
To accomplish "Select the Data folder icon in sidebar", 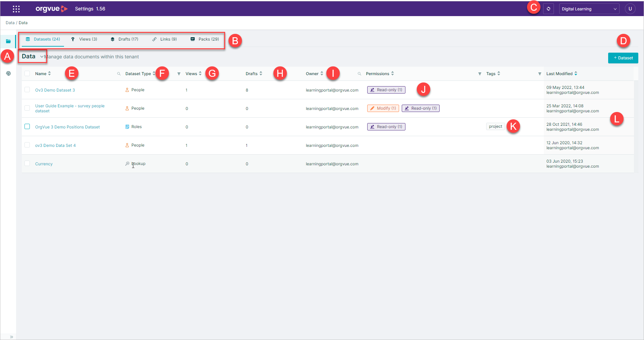I will pyautogui.click(x=8, y=41).
